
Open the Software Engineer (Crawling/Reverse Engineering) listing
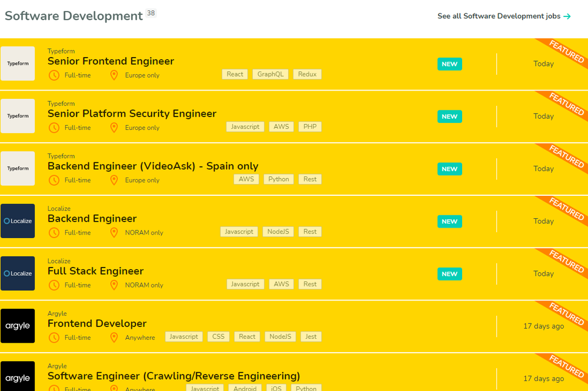[x=173, y=376]
